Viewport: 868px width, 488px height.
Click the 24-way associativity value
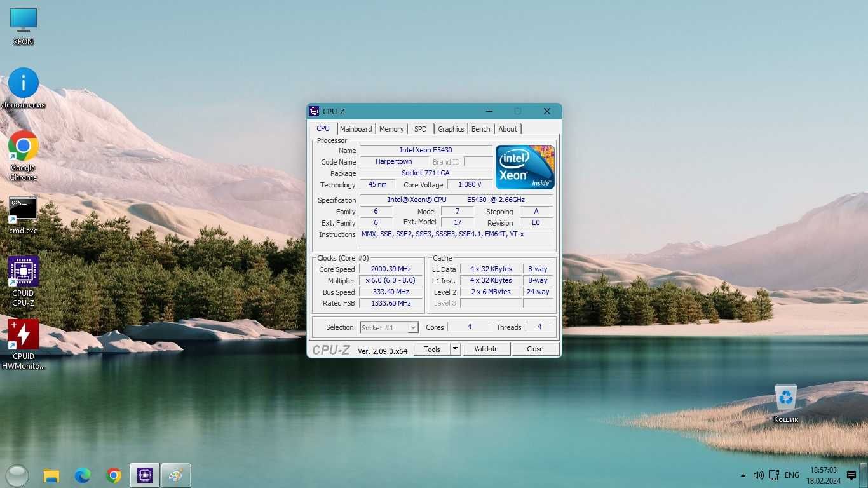pos(538,292)
